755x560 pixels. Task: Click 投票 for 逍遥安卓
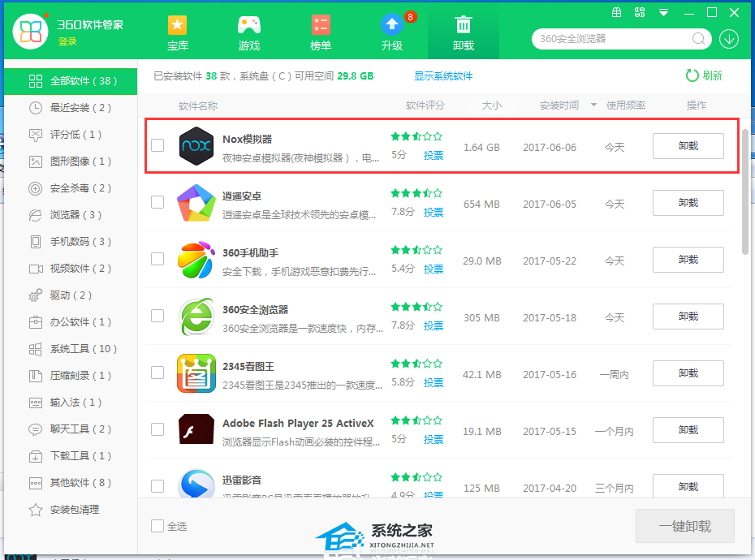[x=434, y=213]
